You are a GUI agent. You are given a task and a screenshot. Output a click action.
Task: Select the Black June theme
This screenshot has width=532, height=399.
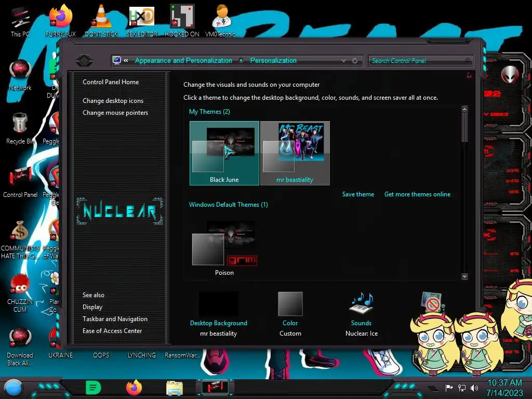coord(224,153)
